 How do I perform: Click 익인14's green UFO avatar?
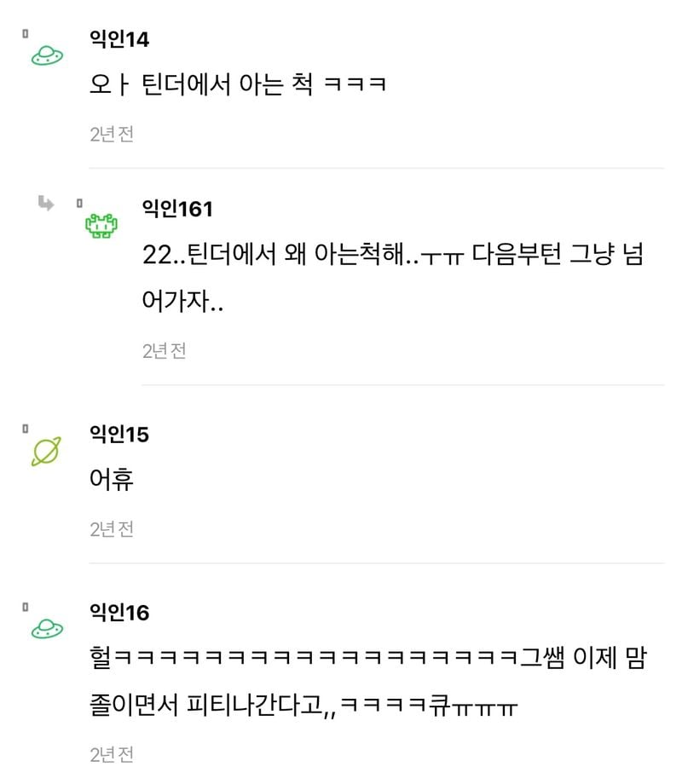pos(46,56)
